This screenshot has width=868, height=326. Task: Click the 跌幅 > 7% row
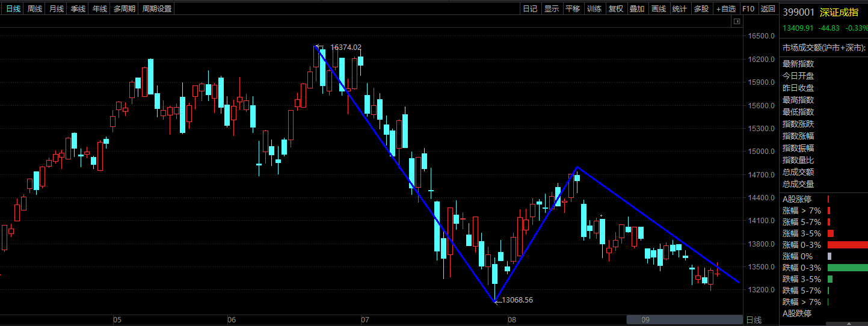click(824, 302)
